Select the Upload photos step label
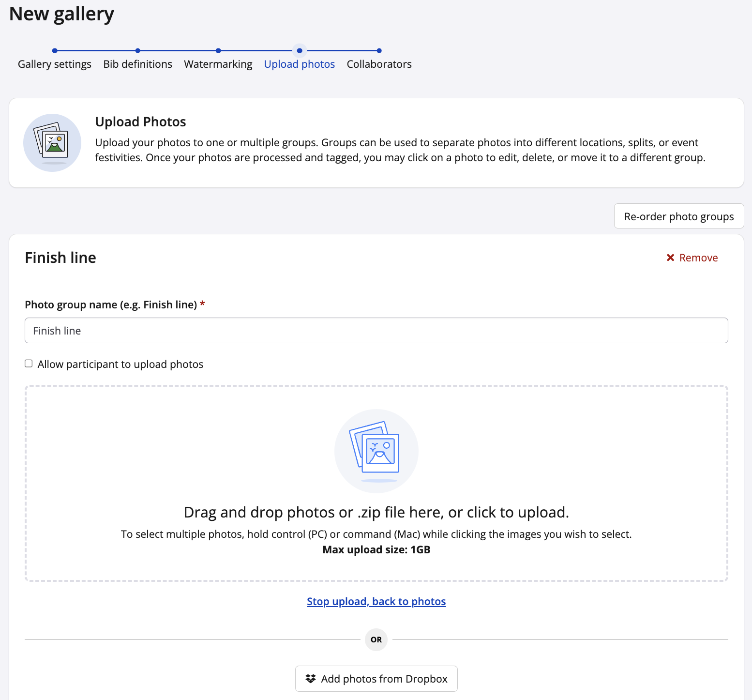This screenshot has height=700, width=752. click(x=300, y=64)
